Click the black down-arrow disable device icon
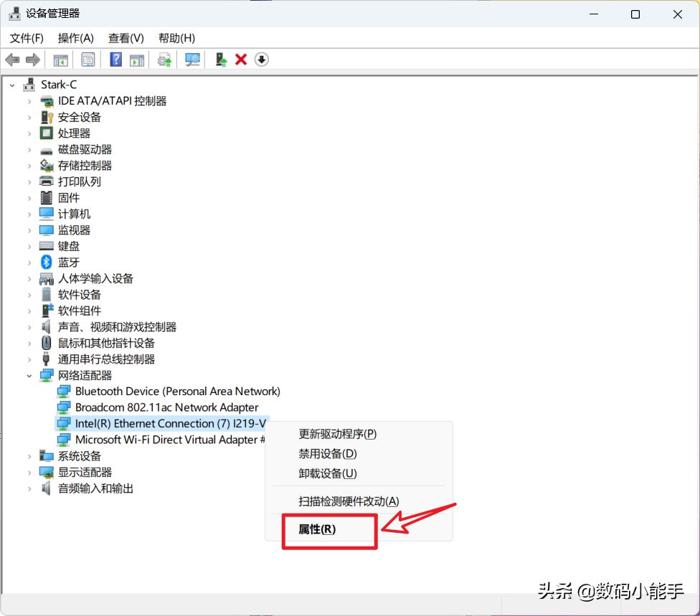 262,60
